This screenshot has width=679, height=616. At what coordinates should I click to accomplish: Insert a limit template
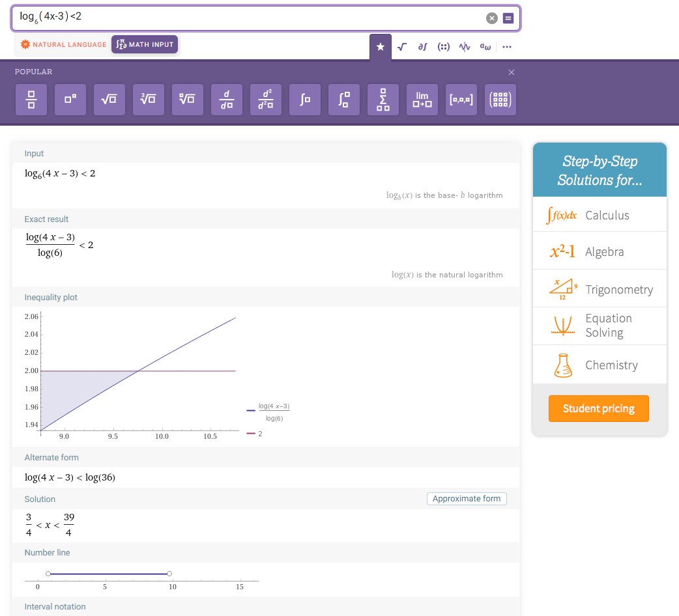(422, 100)
